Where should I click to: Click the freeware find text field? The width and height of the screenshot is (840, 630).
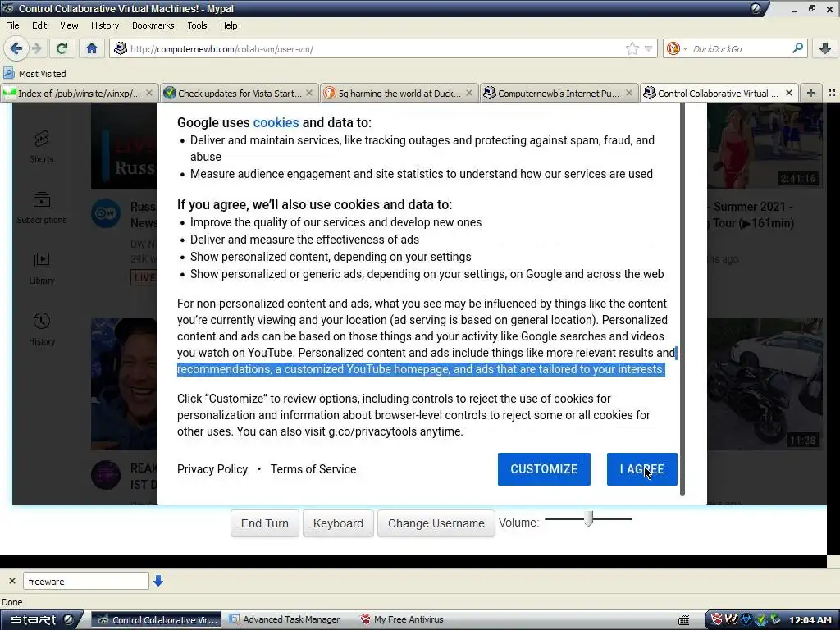pyautogui.click(x=85, y=581)
